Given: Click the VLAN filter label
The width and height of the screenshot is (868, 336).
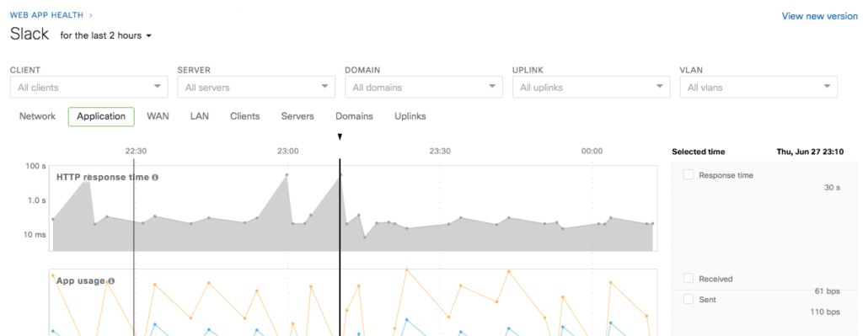Looking at the screenshot, I should [690, 70].
